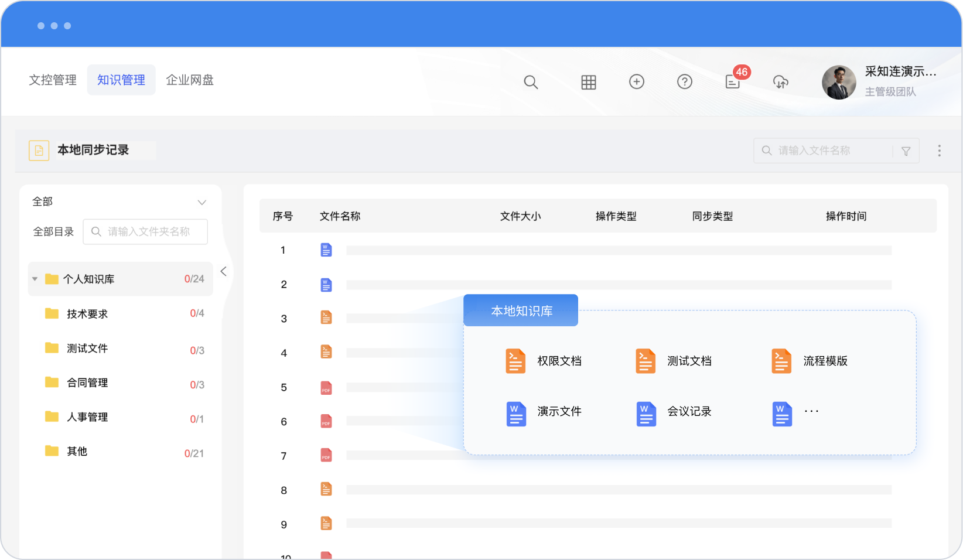This screenshot has width=963, height=560.
Task: Open notifications icon with 46 badge
Action: pos(733,81)
